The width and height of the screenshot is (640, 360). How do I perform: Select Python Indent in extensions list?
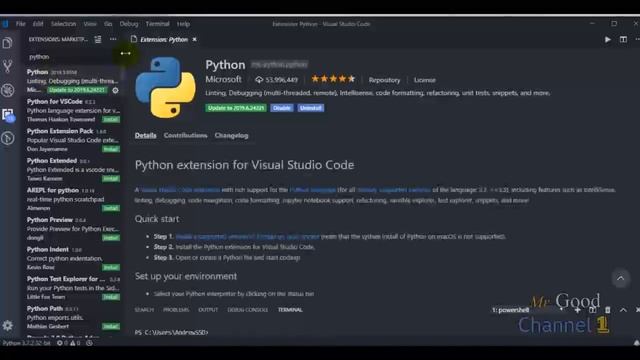(73, 258)
